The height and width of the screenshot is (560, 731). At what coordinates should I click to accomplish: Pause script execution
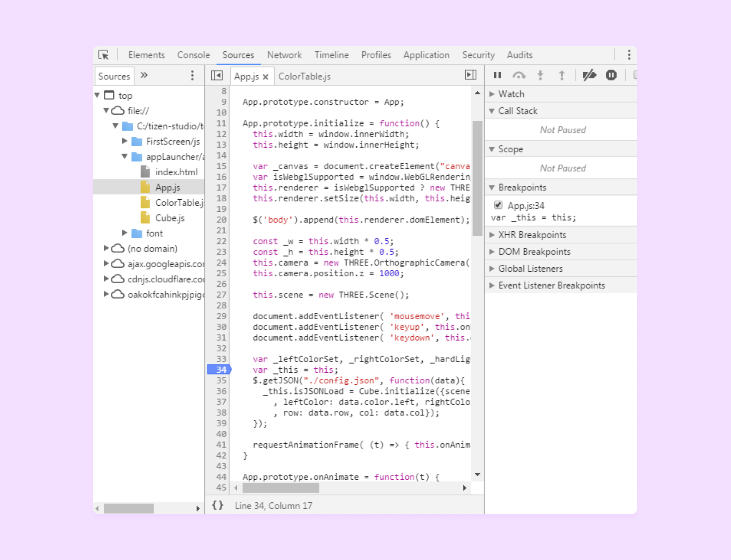(497, 75)
